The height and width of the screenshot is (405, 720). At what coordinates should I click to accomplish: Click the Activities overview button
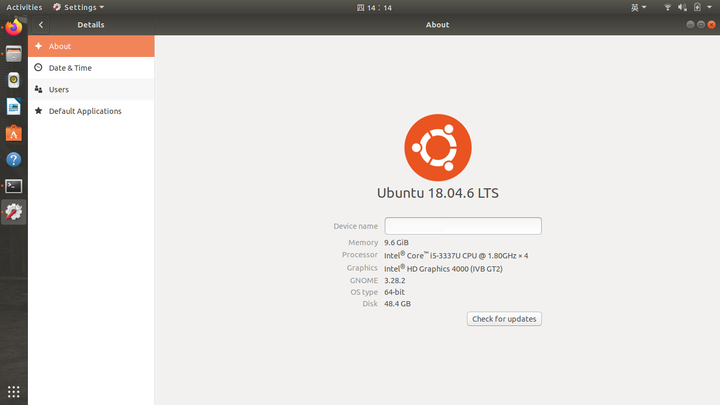(24, 7)
